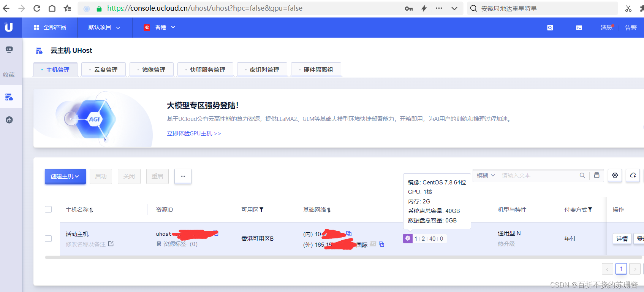Edit host name and remark pencil icon
This screenshot has height=292, width=644.
tap(111, 244)
